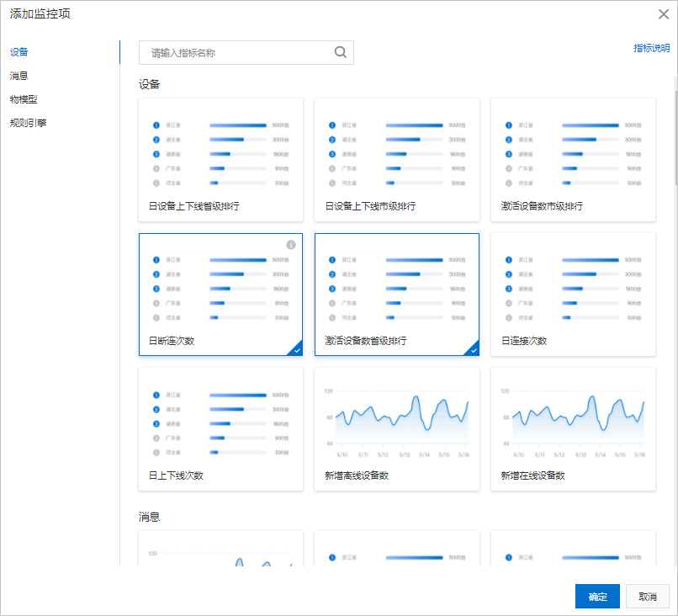Close the 添加监控项 dialog
Viewport: 678px width, 616px height.
(x=664, y=14)
